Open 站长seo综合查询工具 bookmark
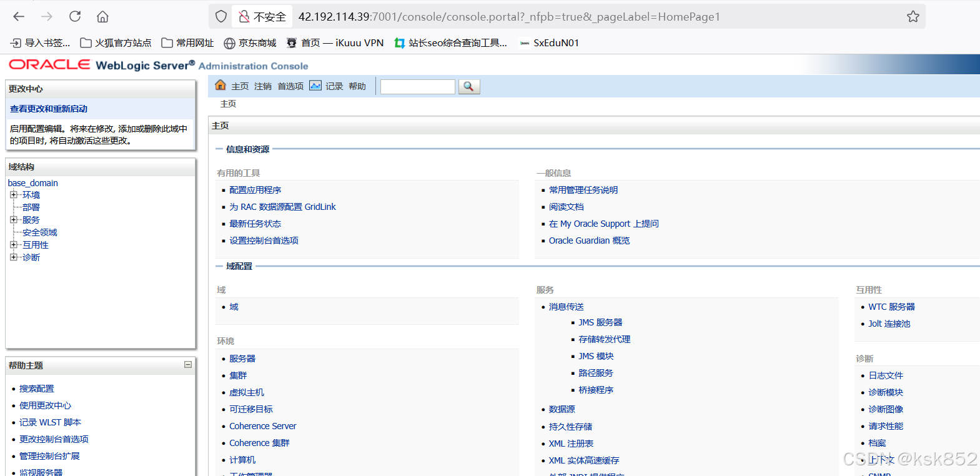This screenshot has width=980, height=476. click(x=451, y=43)
